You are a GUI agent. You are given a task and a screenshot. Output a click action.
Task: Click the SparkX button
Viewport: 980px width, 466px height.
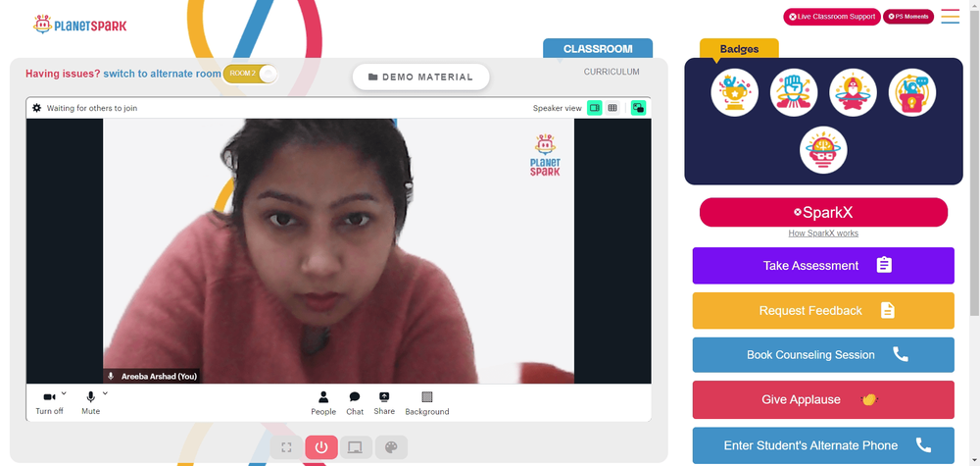pyautogui.click(x=823, y=212)
